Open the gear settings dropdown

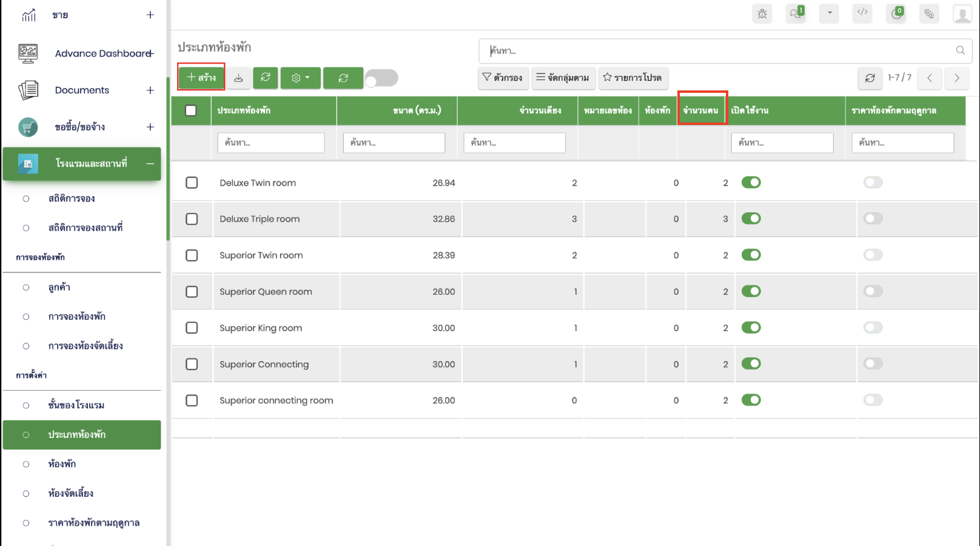pyautogui.click(x=300, y=78)
